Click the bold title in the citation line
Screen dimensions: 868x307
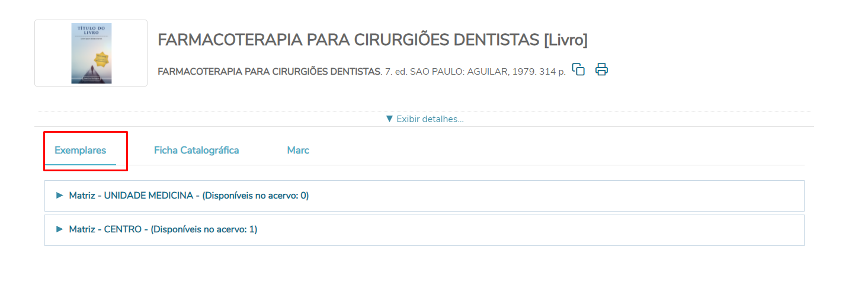point(268,72)
